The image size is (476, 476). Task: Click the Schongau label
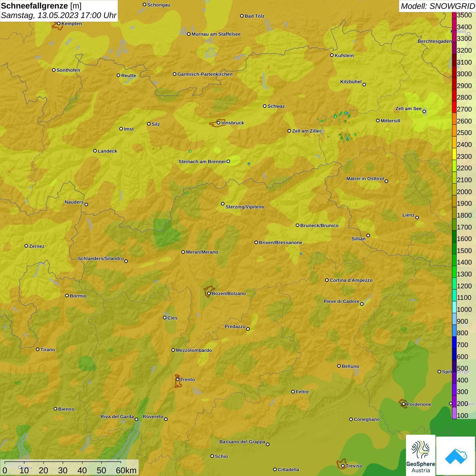tap(159, 5)
